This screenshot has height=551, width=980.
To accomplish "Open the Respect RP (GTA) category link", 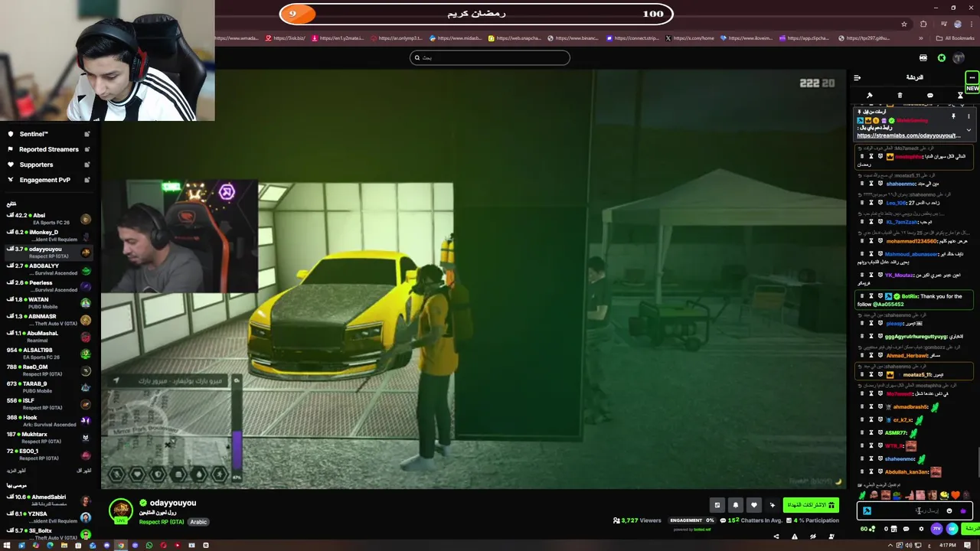I will pyautogui.click(x=162, y=522).
